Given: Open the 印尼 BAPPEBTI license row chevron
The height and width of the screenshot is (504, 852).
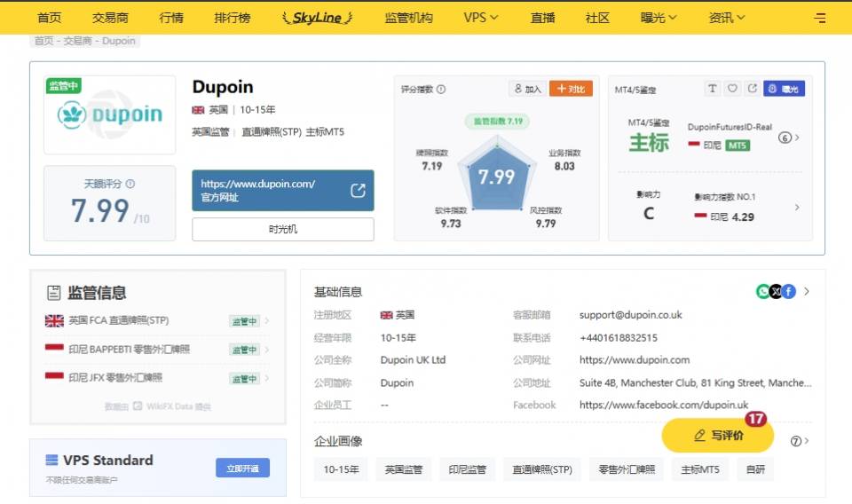Looking at the screenshot, I should pyautogui.click(x=267, y=350).
